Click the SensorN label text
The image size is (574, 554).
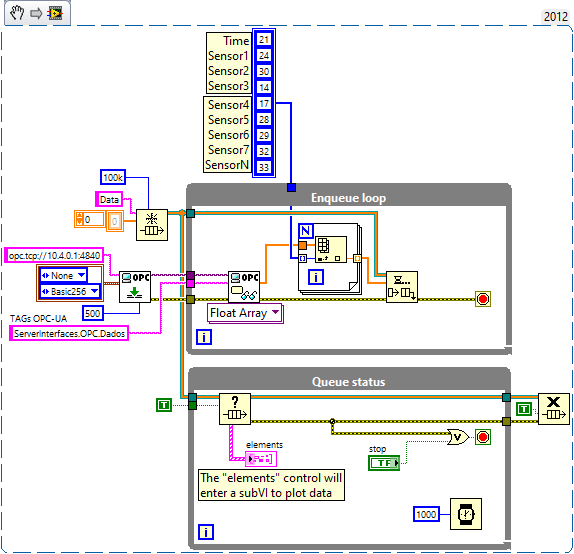tap(227, 165)
